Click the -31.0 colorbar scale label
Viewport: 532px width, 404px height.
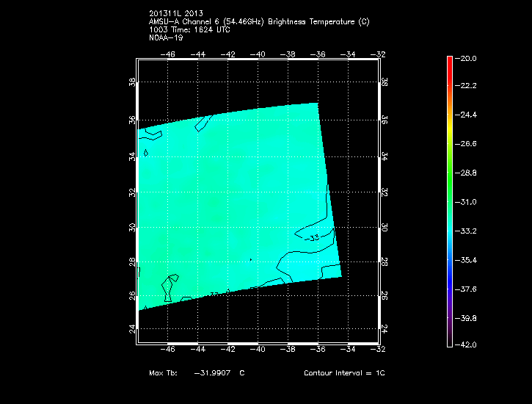click(x=468, y=202)
